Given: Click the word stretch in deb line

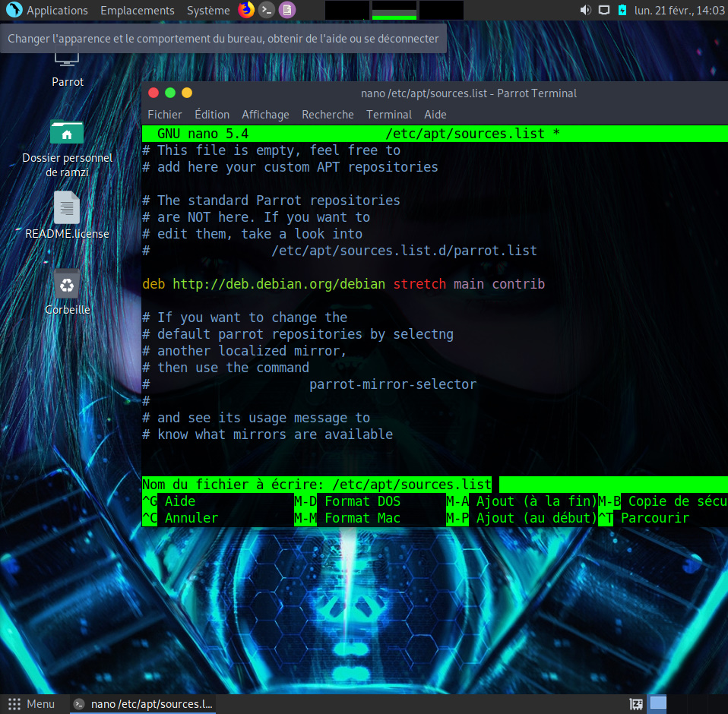Looking at the screenshot, I should pyautogui.click(x=419, y=284).
